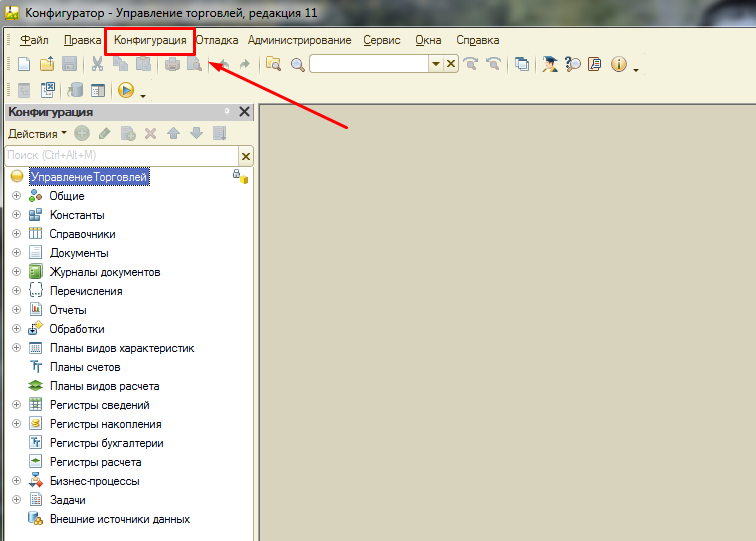This screenshot has width=756, height=541.
Task: Open the windows list icon
Action: (x=522, y=64)
